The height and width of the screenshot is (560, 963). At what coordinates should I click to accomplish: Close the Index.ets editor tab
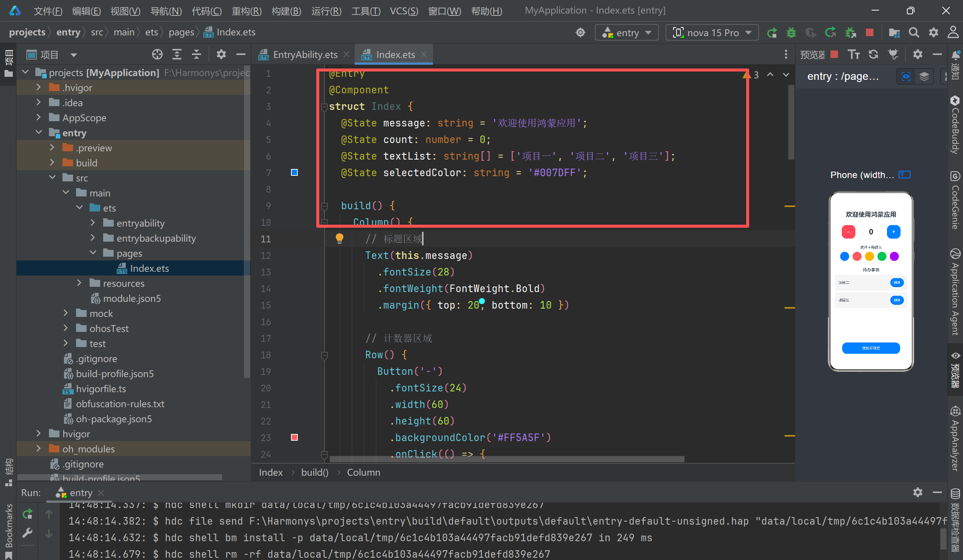click(x=424, y=54)
